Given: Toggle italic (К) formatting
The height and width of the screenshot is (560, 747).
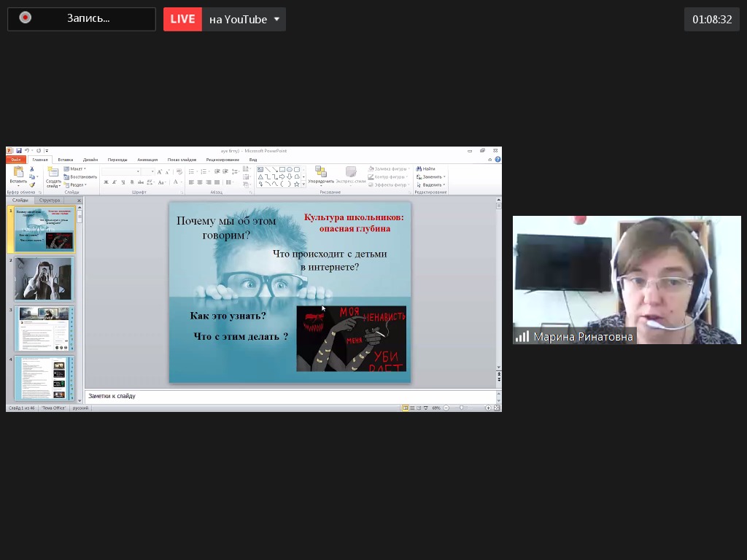Looking at the screenshot, I should (115, 182).
